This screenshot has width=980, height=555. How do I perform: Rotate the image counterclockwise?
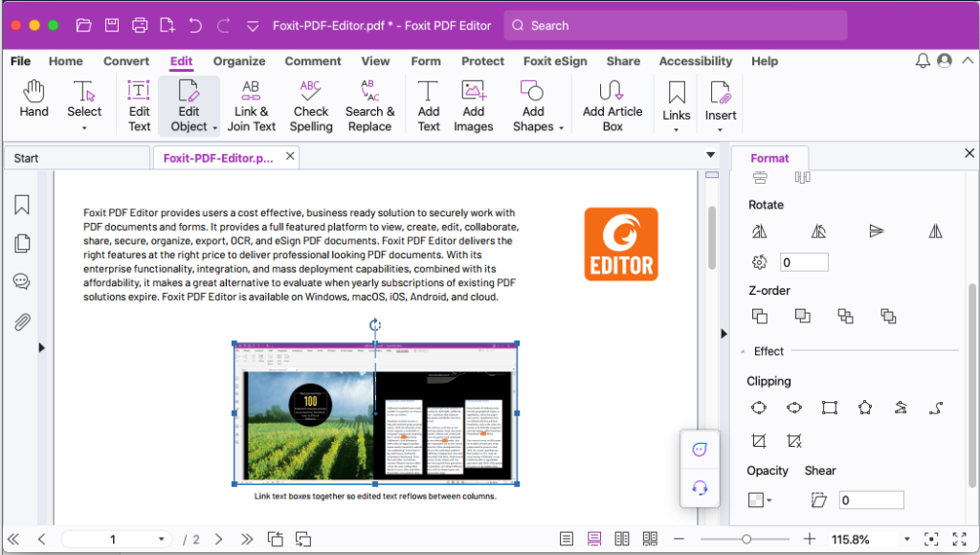pos(819,231)
